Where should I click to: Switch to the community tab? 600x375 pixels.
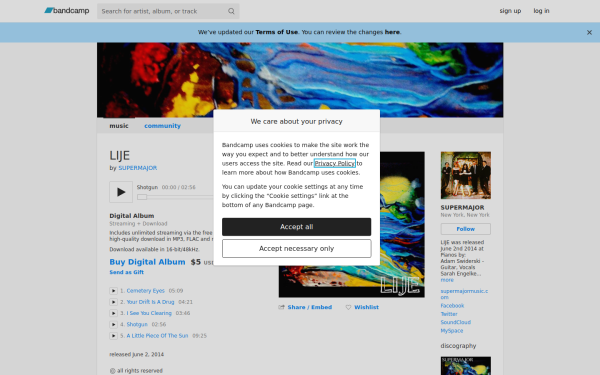coord(162,126)
